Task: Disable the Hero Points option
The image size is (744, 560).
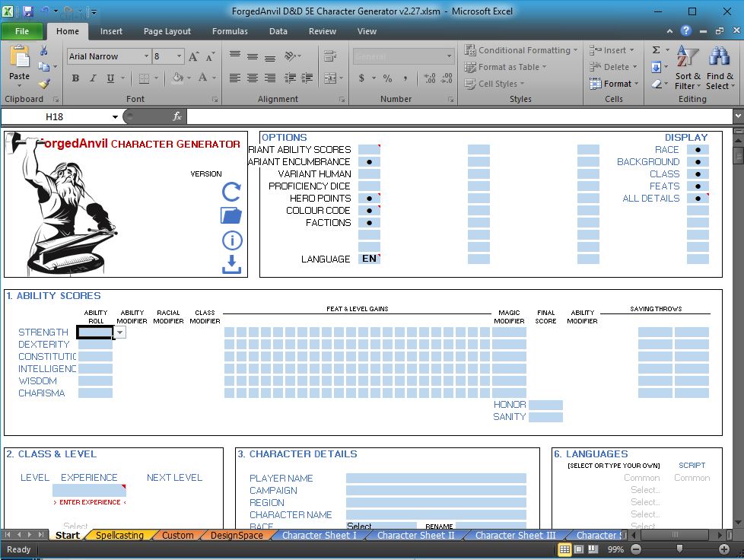Action: click(x=369, y=199)
